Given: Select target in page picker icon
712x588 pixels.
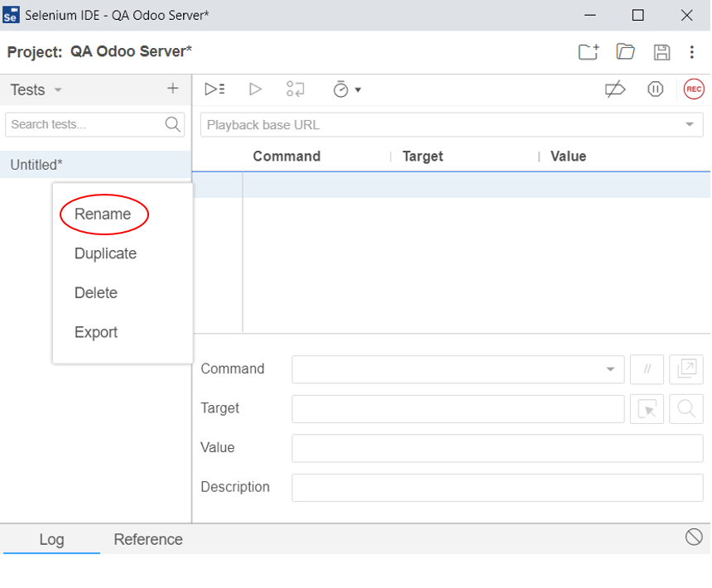Looking at the screenshot, I should pyautogui.click(x=647, y=409).
